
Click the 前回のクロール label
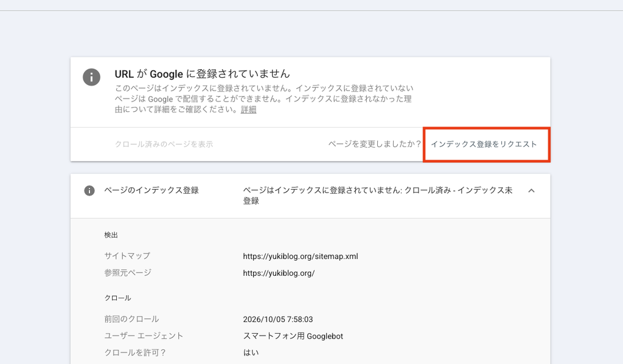click(x=131, y=319)
